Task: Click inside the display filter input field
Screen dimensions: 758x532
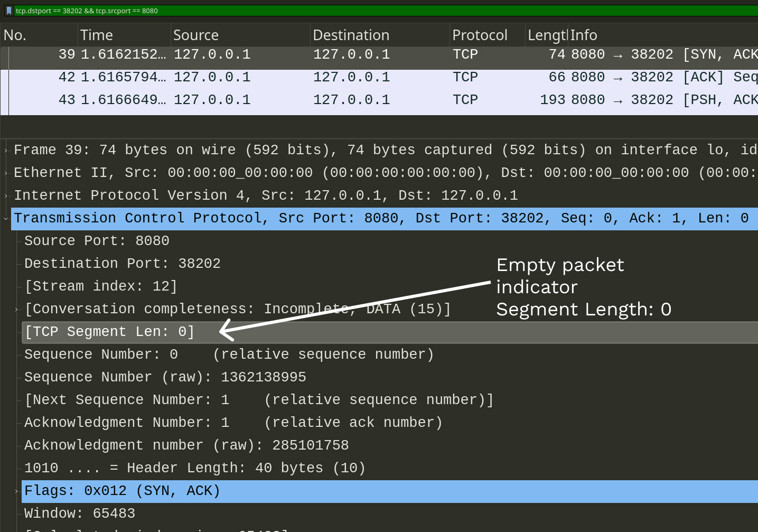Action: pyautogui.click(x=211, y=10)
